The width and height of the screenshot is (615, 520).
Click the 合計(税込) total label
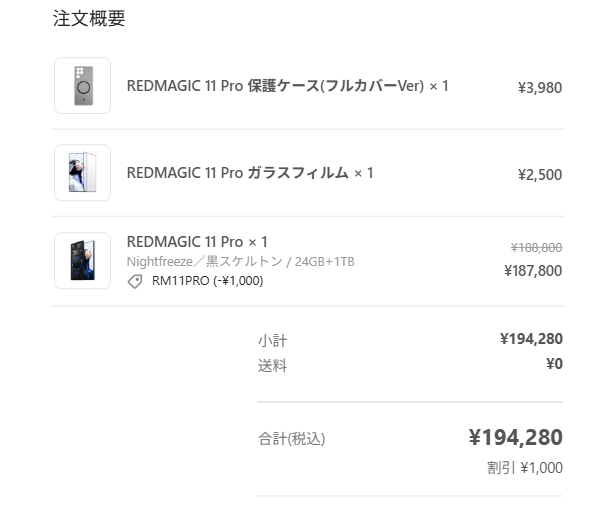coord(291,439)
